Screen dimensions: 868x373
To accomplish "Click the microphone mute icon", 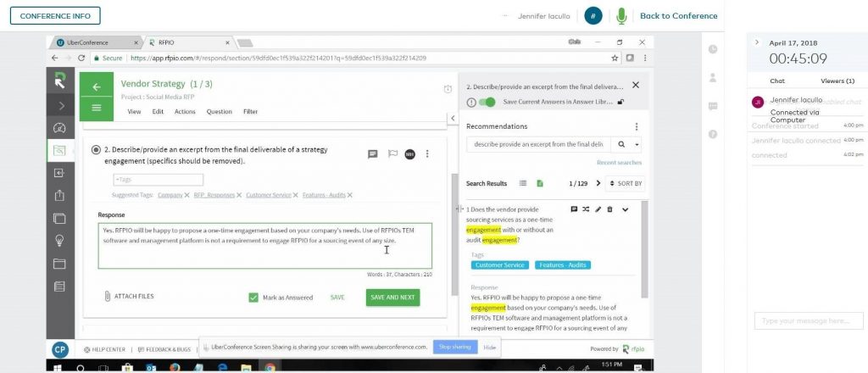I will pyautogui.click(x=622, y=16).
